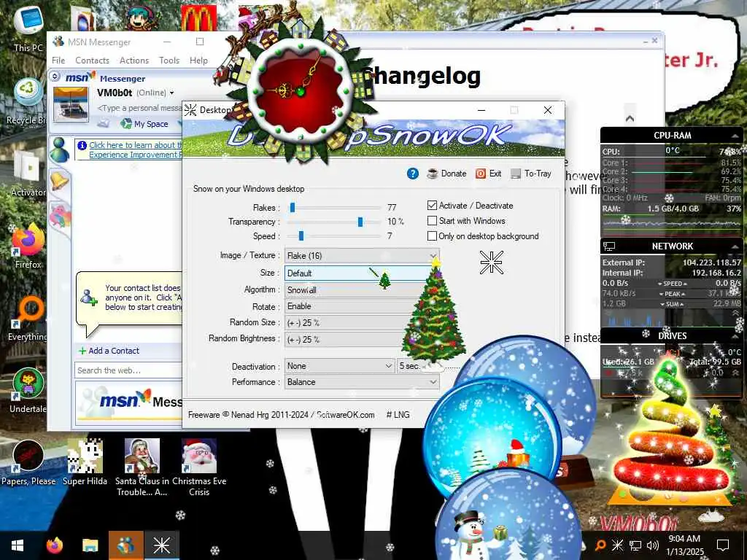The height and width of the screenshot is (560, 747).
Task: Open File Explorer from the taskbar
Action: (90, 545)
